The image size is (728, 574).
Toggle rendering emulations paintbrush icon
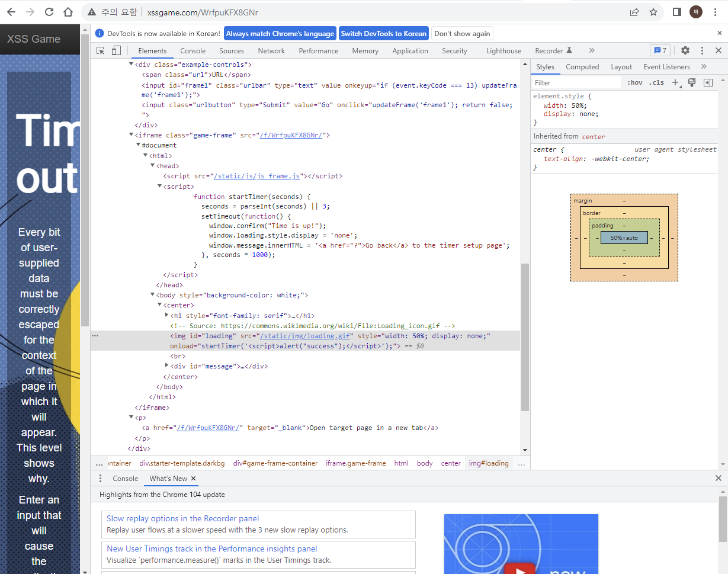[x=691, y=83]
